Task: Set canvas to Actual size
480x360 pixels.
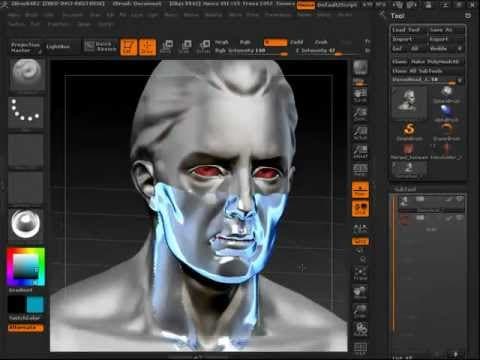Action: coord(360,132)
